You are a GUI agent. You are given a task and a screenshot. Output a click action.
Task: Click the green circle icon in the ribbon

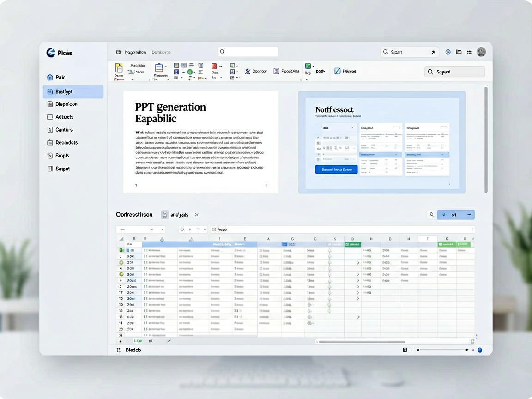190,72
